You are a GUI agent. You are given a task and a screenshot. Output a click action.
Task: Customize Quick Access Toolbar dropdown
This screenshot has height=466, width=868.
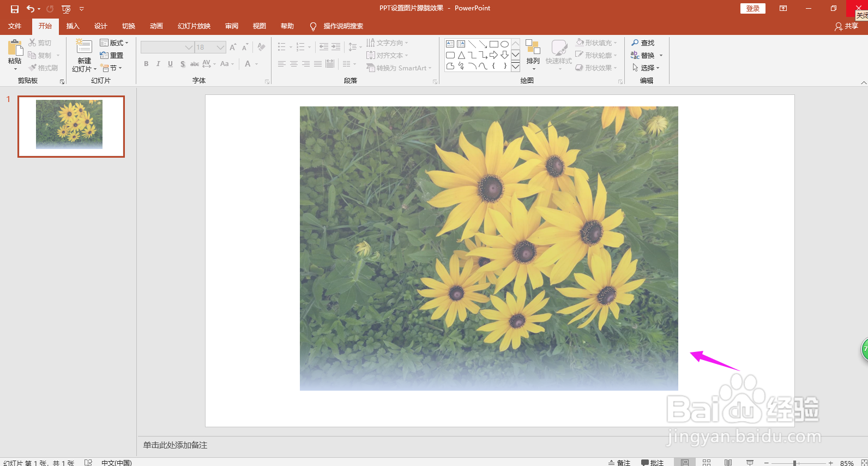tap(82, 9)
